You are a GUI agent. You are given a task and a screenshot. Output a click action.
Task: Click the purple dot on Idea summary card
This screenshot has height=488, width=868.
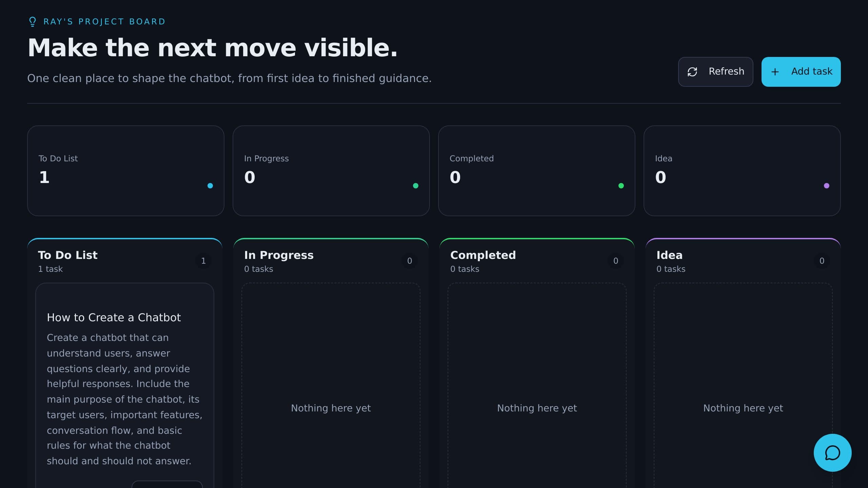tap(826, 186)
